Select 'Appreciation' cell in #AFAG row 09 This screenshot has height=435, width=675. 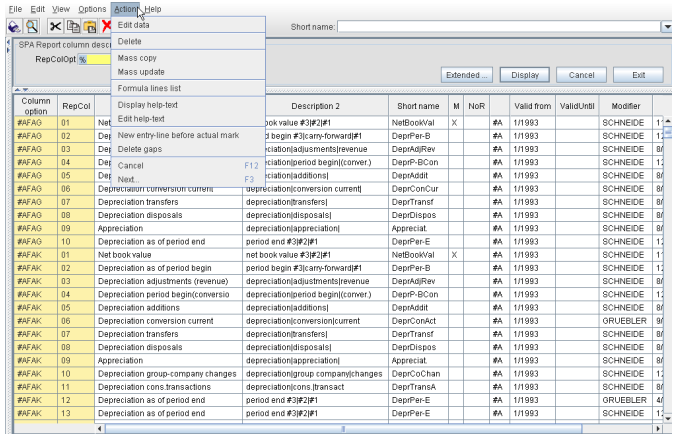pyautogui.click(x=168, y=228)
